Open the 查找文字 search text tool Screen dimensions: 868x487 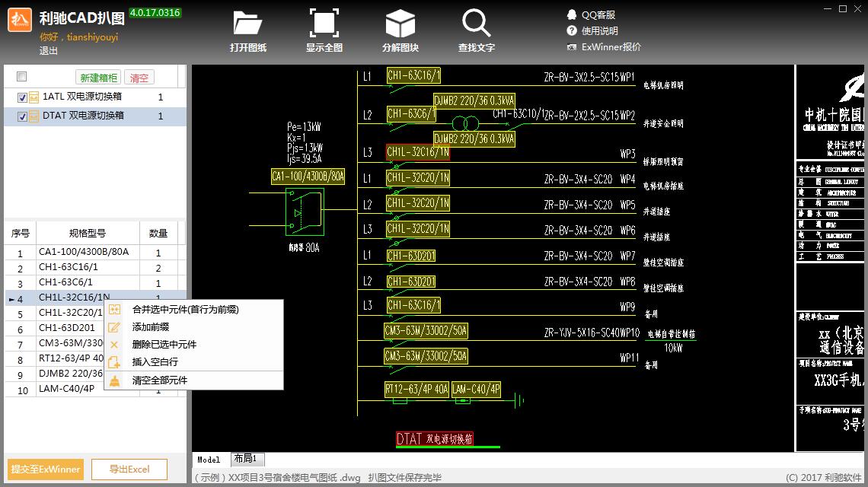pyautogui.click(x=476, y=24)
